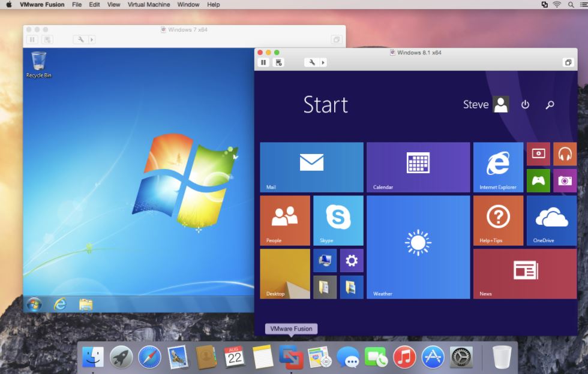The width and height of the screenshot is (588, 374).
Task: Open Windows 8.1 VM settings wrench
Action: click(x=312, y=62)
